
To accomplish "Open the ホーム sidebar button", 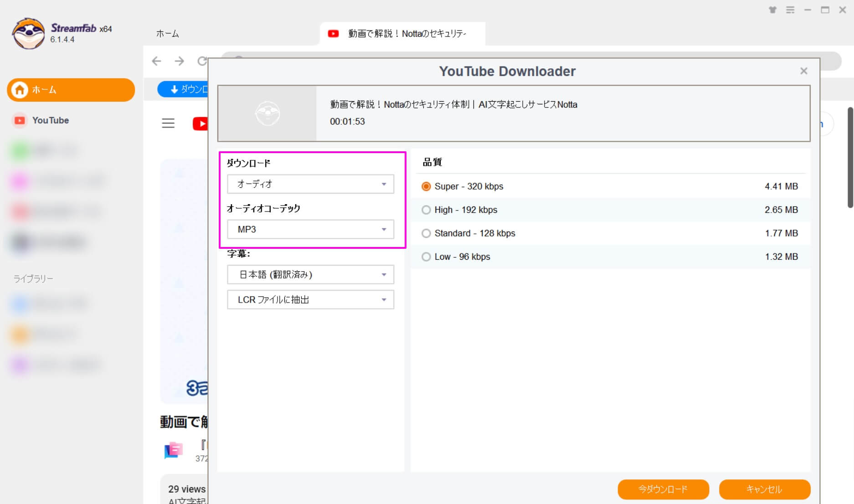I will click(71, 90).
